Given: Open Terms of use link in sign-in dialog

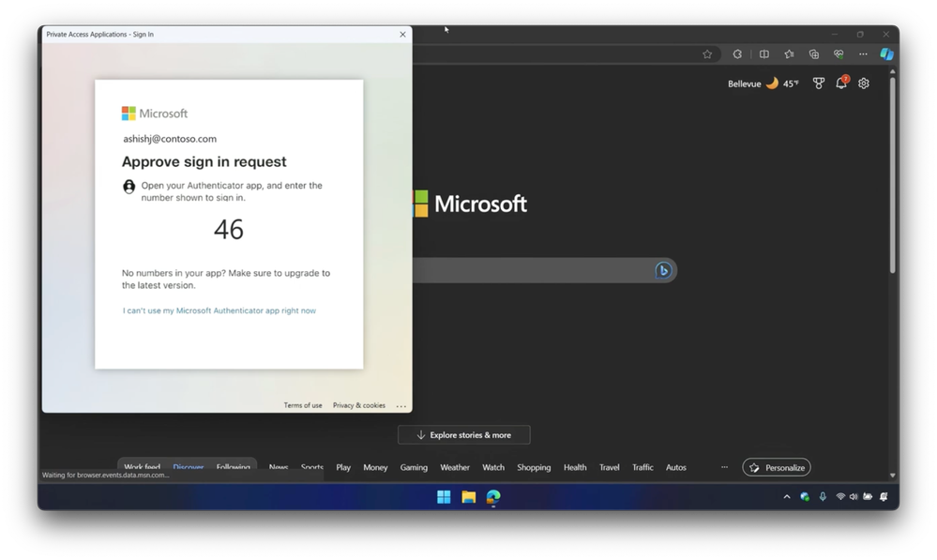Looking at the screenshot, I should [x=302, y=405].
